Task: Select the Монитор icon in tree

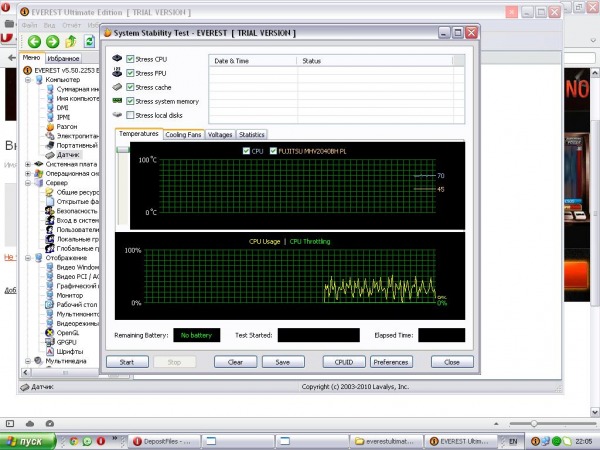Action: point(50,295)
